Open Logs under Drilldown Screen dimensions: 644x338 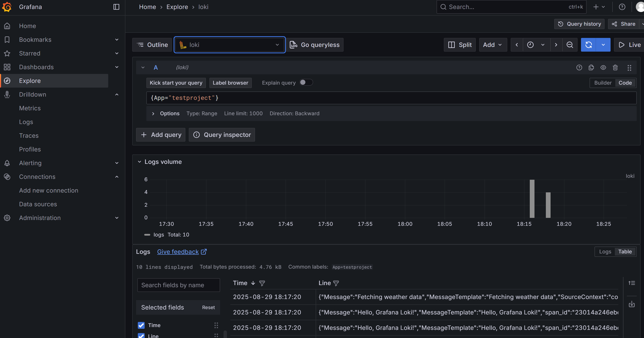coord(26,122)
